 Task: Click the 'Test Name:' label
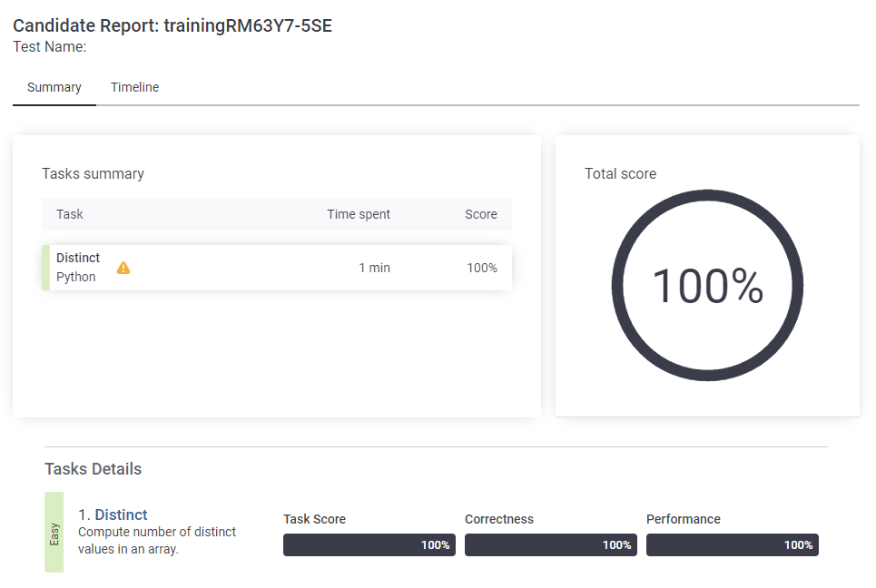click(x=50, y=47)
